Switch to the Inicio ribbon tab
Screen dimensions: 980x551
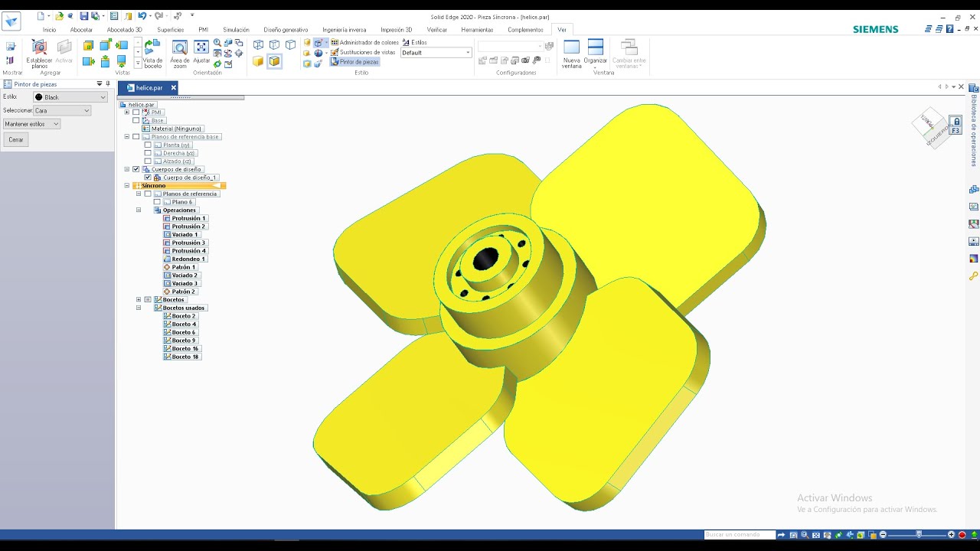click(50, 30)
